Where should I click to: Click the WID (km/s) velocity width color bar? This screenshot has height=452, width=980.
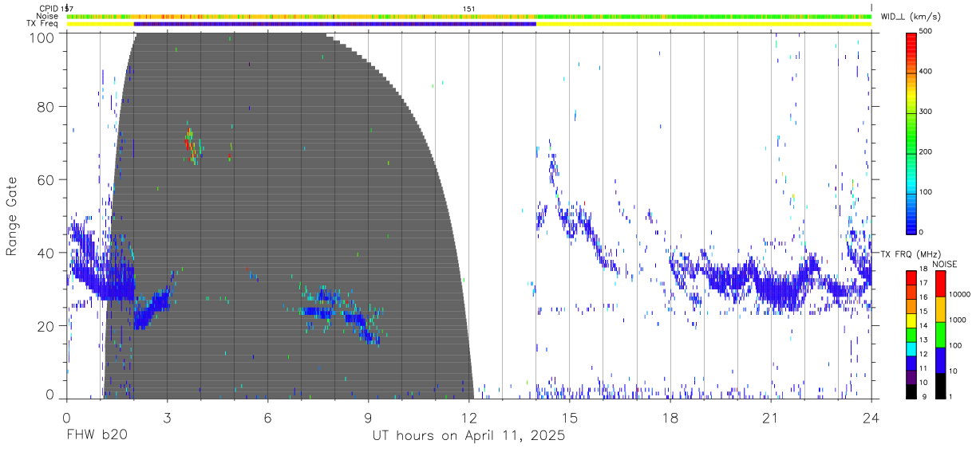[911, 132]
